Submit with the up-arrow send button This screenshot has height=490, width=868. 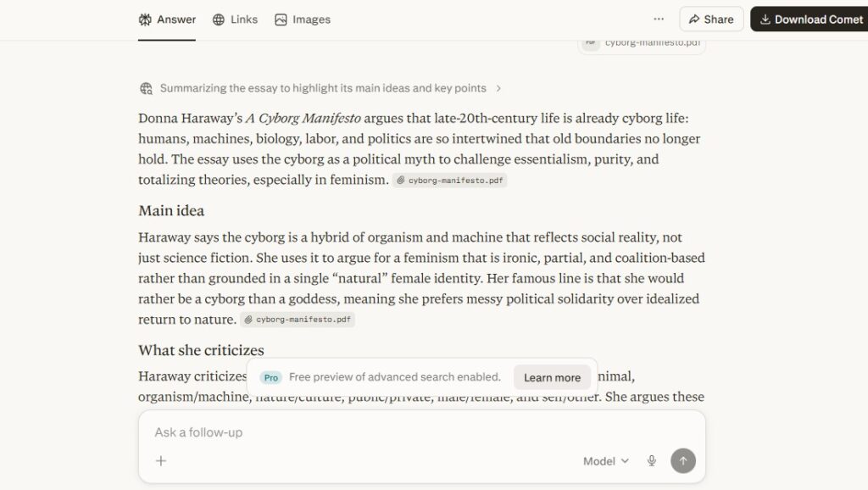[683, 460]
